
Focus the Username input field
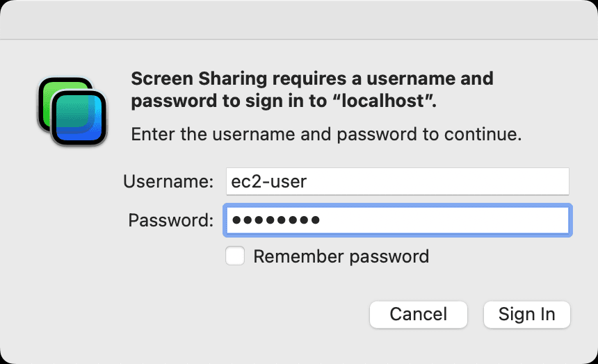click(x=398, y=181)
